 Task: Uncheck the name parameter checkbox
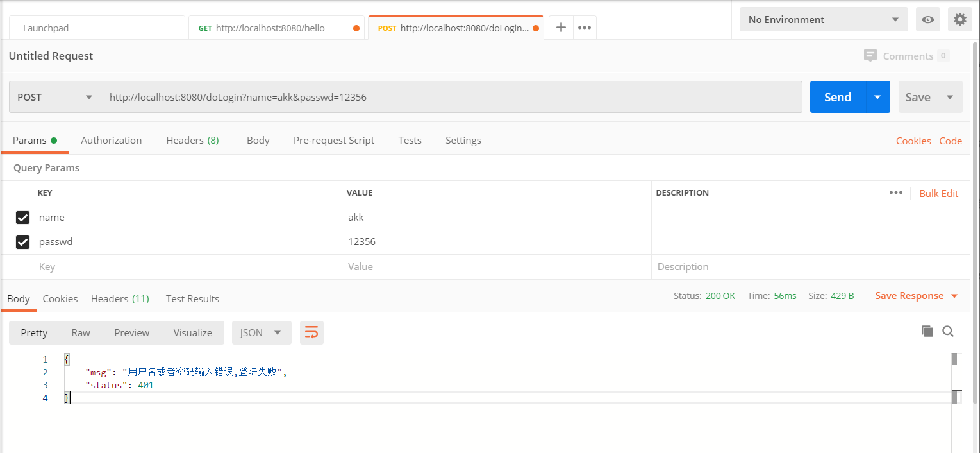click(22, 218)
